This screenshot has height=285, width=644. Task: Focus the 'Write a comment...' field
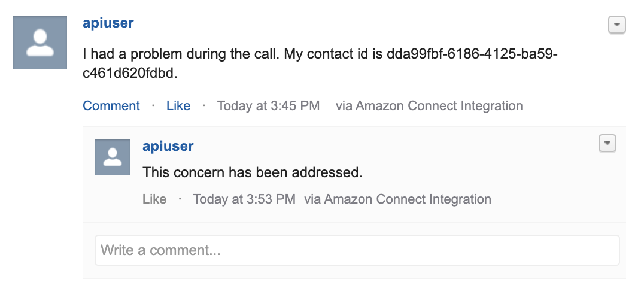357,250
